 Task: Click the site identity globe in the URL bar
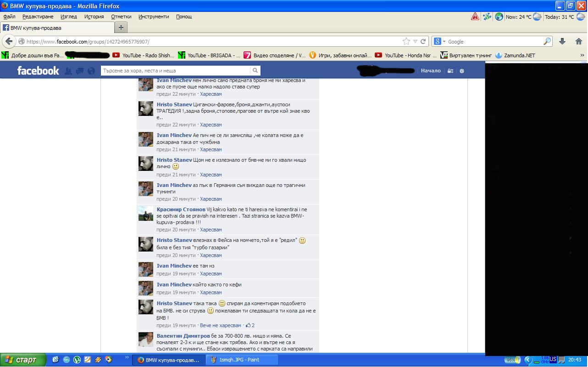coord(22,41)
